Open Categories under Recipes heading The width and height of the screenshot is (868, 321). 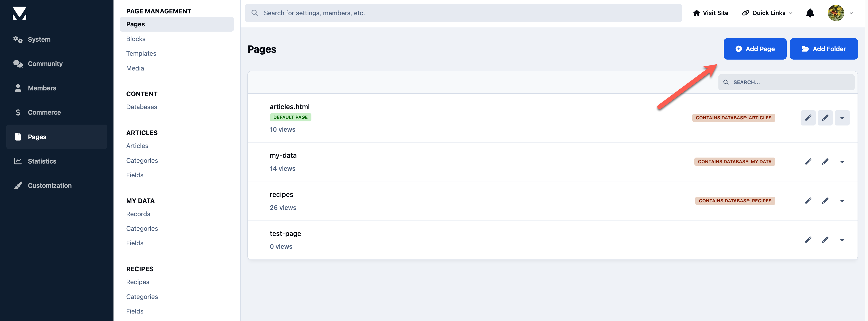pos(142,297)
